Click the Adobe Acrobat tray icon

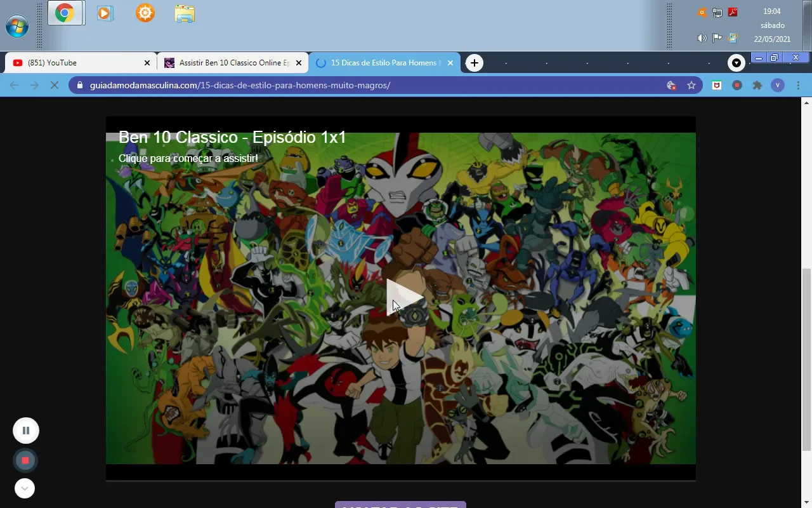tap(733, 12)
